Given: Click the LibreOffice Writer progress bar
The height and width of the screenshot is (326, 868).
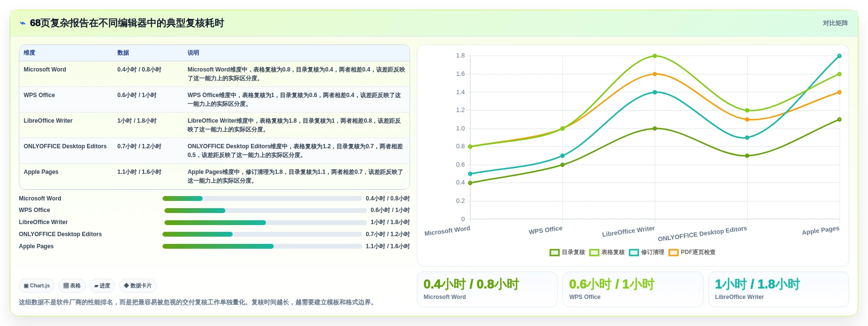Looking at the screenshot, I should click(x=265, y=223).
